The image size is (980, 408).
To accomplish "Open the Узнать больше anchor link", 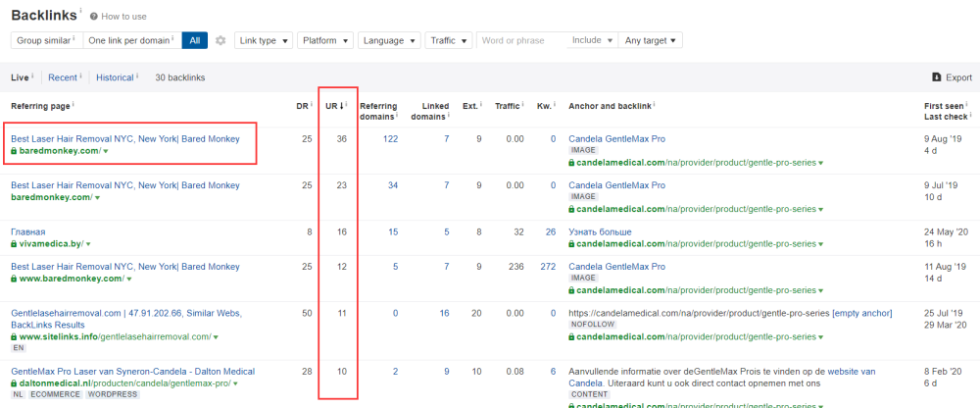I will (600, 232).
